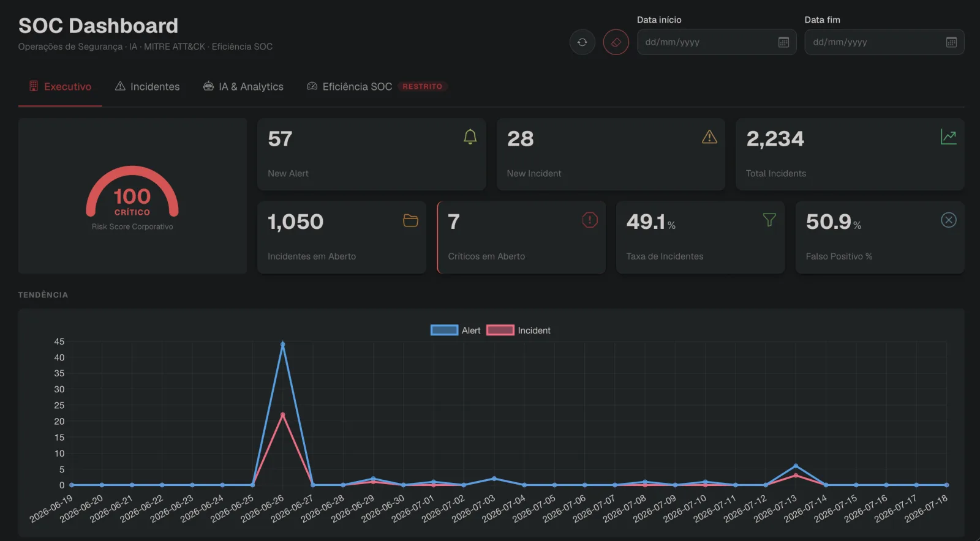Click the TENDÊNCIA section heading
Viewport: 980px width, 541px height.
coord(43,295)
